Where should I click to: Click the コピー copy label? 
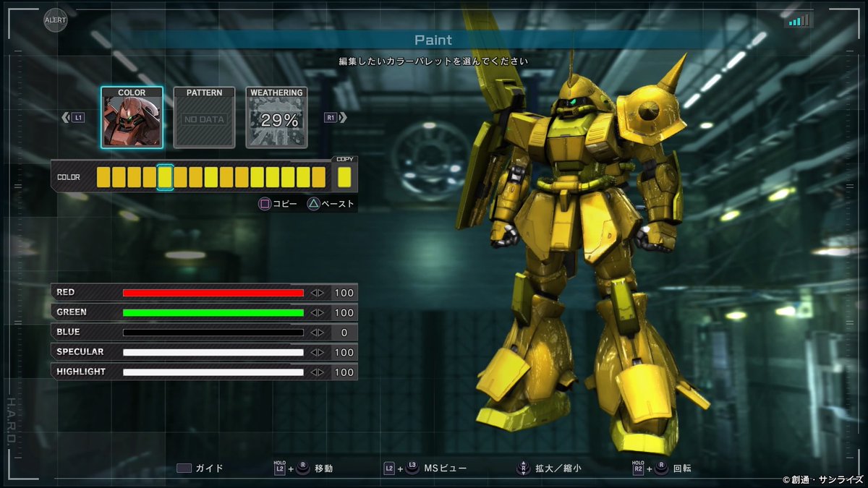click(x=285, y=204)
